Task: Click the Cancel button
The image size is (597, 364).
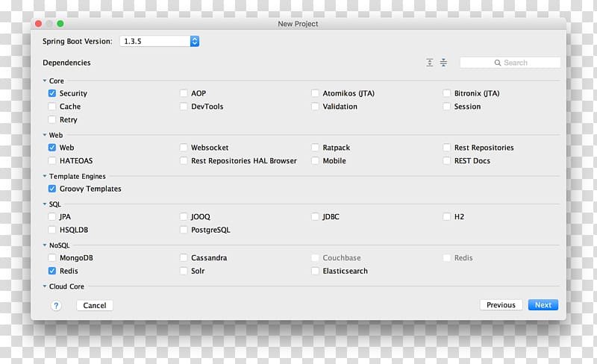Action: pyautogui.click(x=95, y=305)
